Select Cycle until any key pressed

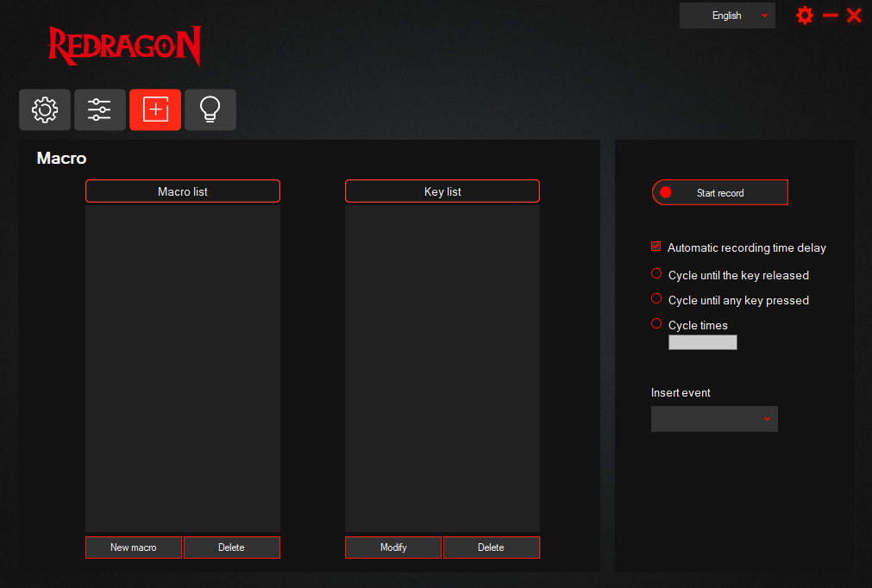click(656, 299)
